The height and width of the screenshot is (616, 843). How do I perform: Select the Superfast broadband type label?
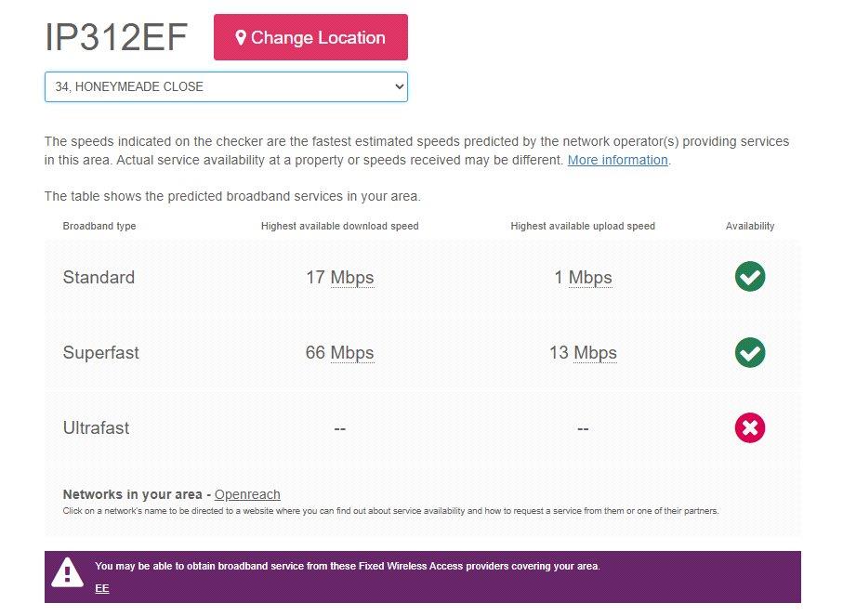pyautogui.click(x=101, y=353)
